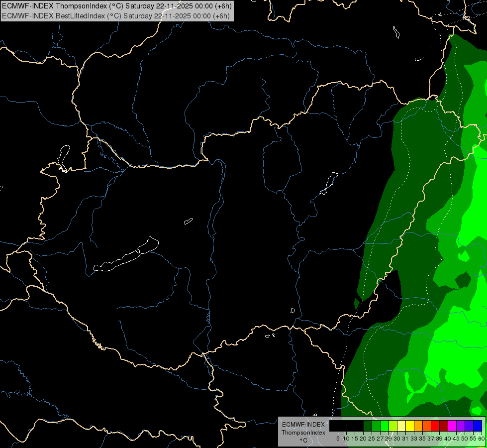
Task: Click the legend °C unit label
Action: click(x=303, y=441)
